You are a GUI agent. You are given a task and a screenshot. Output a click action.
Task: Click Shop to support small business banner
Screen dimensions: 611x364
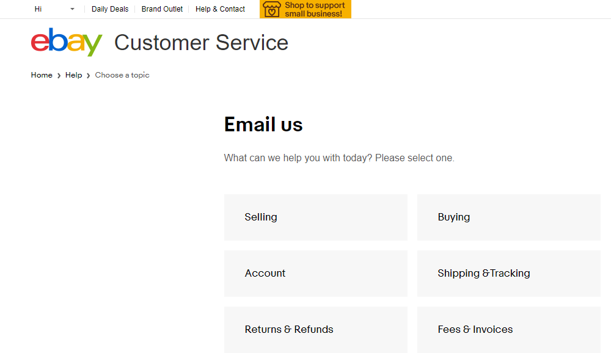pos(305,9)
